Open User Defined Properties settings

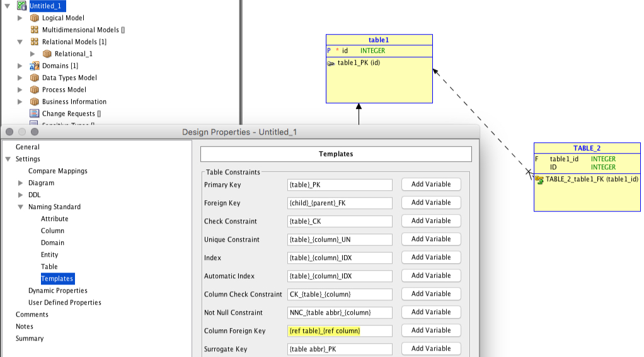click(65, 302)
